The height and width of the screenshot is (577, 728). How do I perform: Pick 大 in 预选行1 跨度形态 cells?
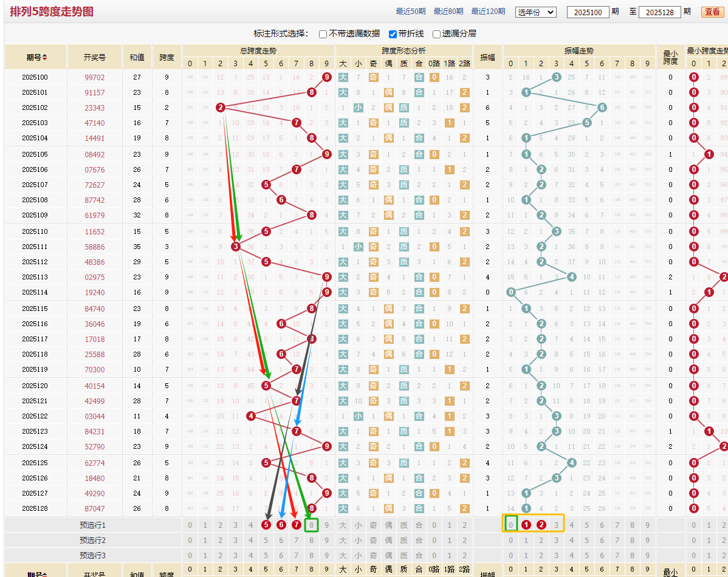tap(343, 525)
